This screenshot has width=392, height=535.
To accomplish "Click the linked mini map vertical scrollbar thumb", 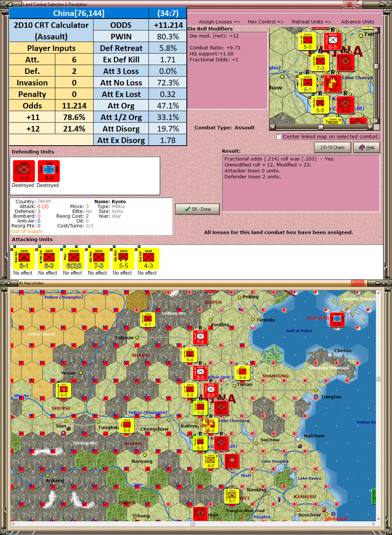I will pyautogui.click(x=376, y=66).
